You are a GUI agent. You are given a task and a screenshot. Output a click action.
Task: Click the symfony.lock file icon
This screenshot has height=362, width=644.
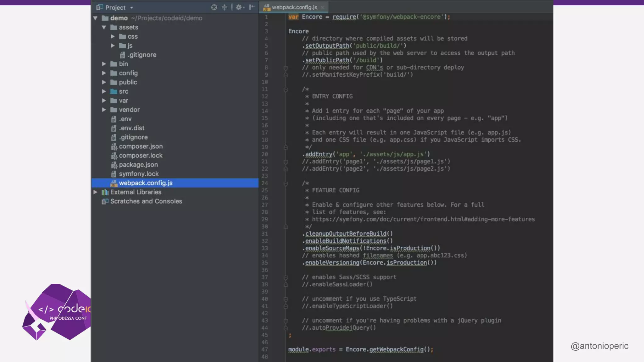pos(114,174)
